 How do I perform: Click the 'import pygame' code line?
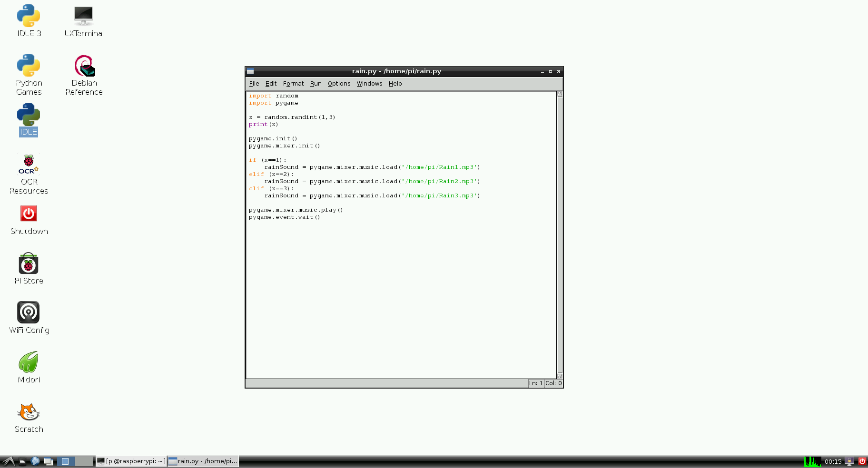(274, 103)
